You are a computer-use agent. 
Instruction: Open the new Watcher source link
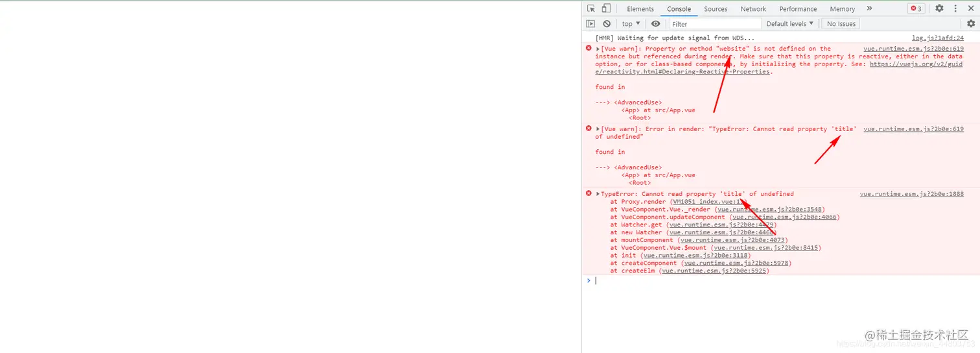pos(721,232)
